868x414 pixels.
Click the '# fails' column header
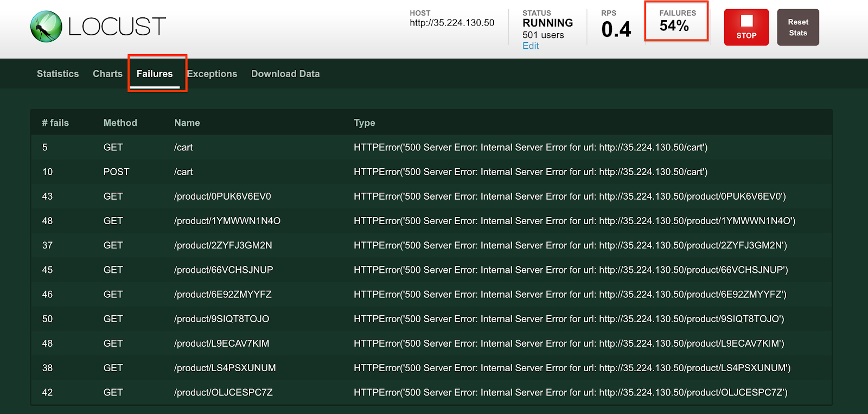[x=55, y=123]
